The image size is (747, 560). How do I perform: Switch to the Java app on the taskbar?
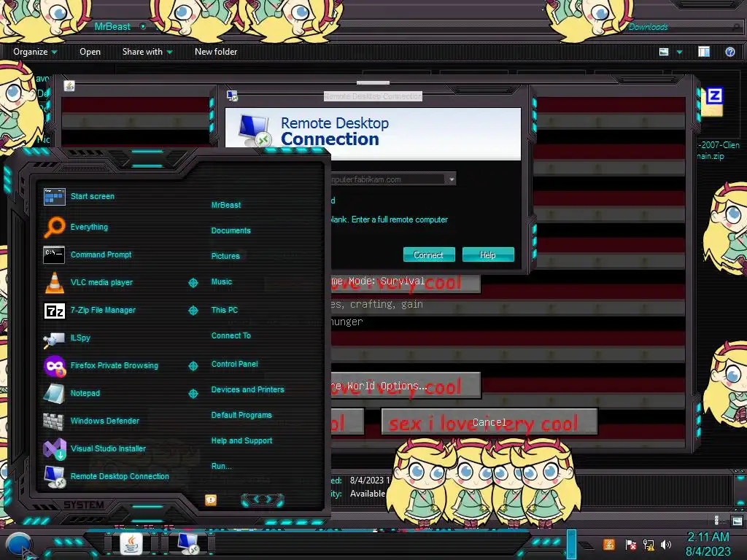point(131,543)
